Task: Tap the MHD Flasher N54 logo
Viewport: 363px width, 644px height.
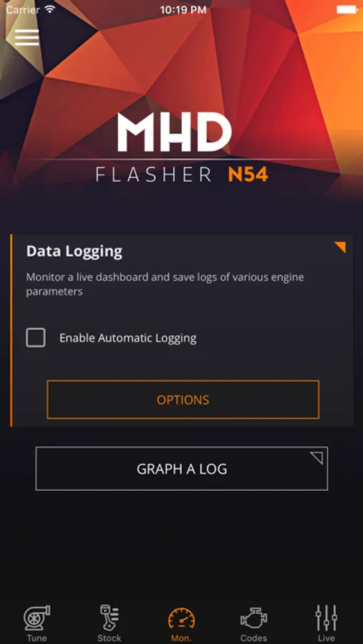Action: [x=182, y=147]
